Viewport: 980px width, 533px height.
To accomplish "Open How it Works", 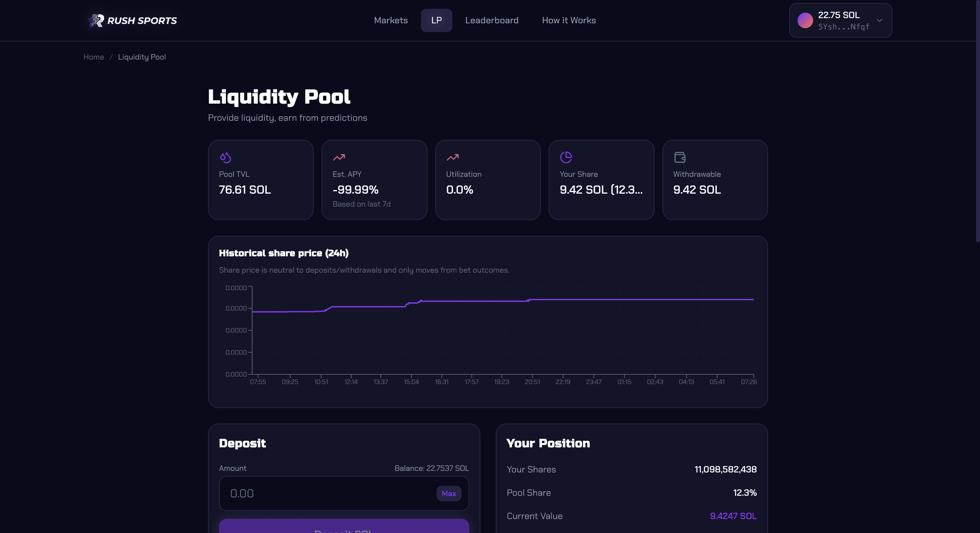I will click(568, 20).
